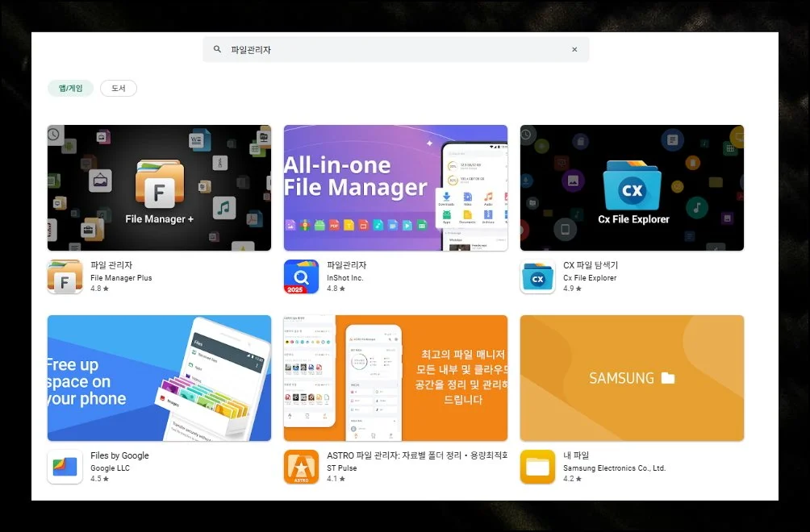
Task: Click the Files by Google app icon
Action: pos(65,467)
